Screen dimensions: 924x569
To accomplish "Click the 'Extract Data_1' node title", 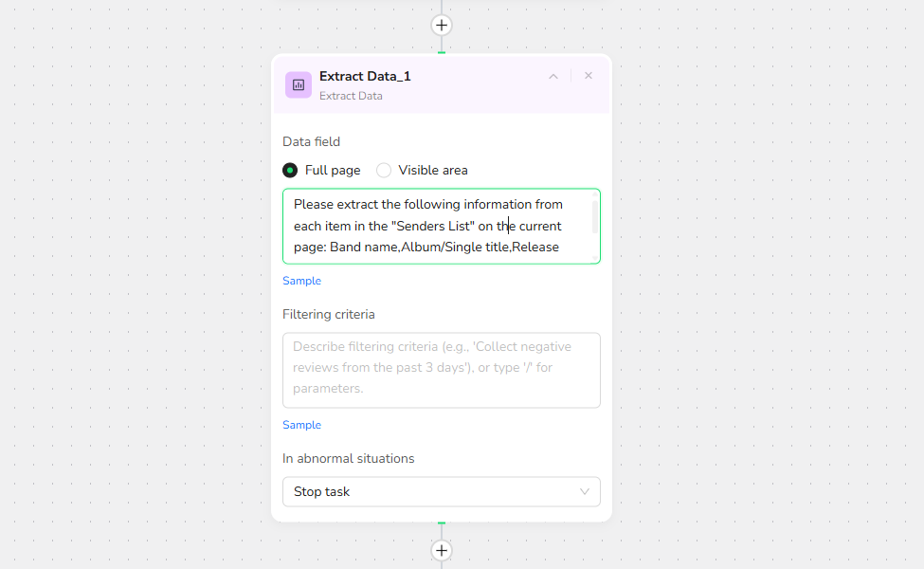I will (365, 76).
